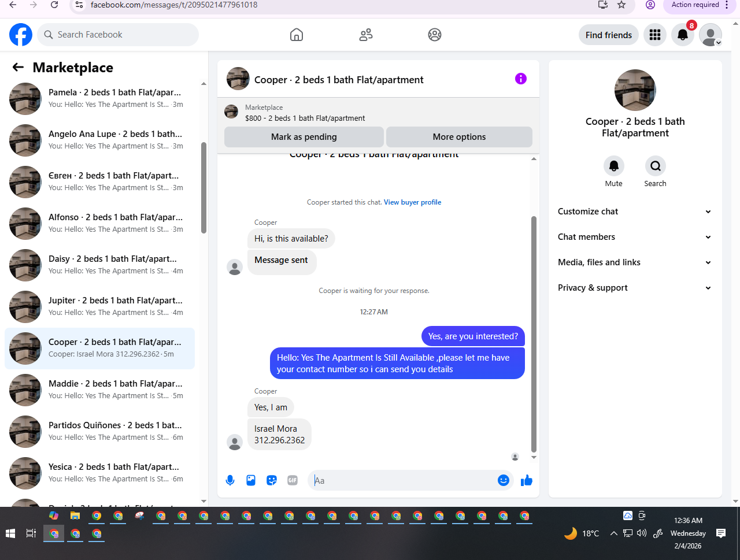Click the browser address bar URL
The height and width of the screenshot is (560, 740).
coord(174,5)
